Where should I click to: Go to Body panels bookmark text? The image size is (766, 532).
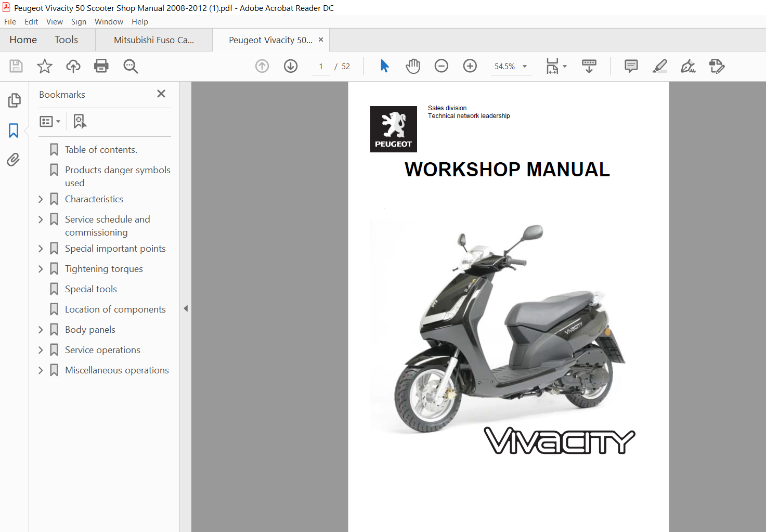pos(90,330)
